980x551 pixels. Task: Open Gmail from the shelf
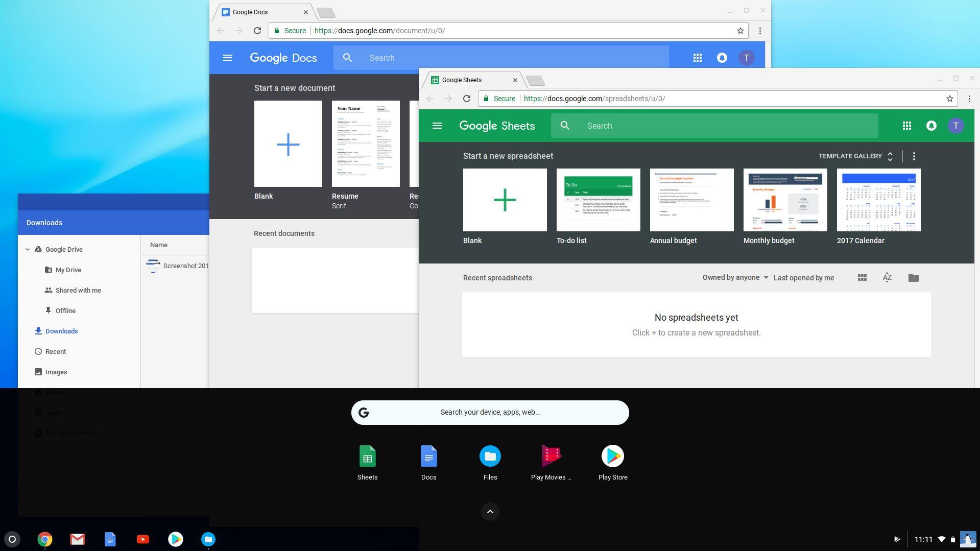[x=78, y=539]
